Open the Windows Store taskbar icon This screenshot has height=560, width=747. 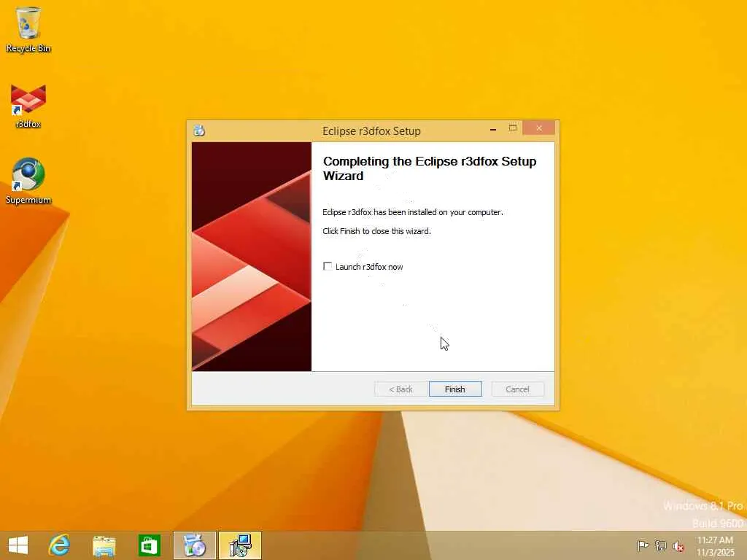coord(149,545)
